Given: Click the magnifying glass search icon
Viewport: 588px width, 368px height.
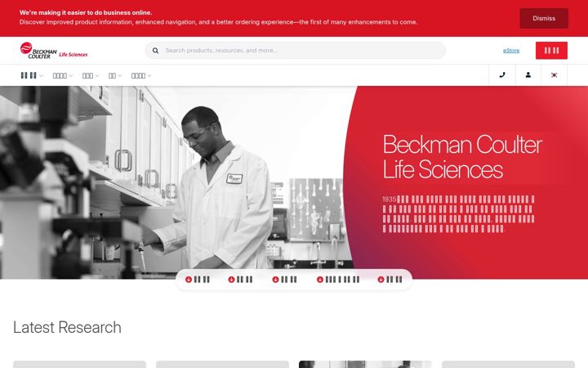Looking at the screenshot, I should pos(155,51).
